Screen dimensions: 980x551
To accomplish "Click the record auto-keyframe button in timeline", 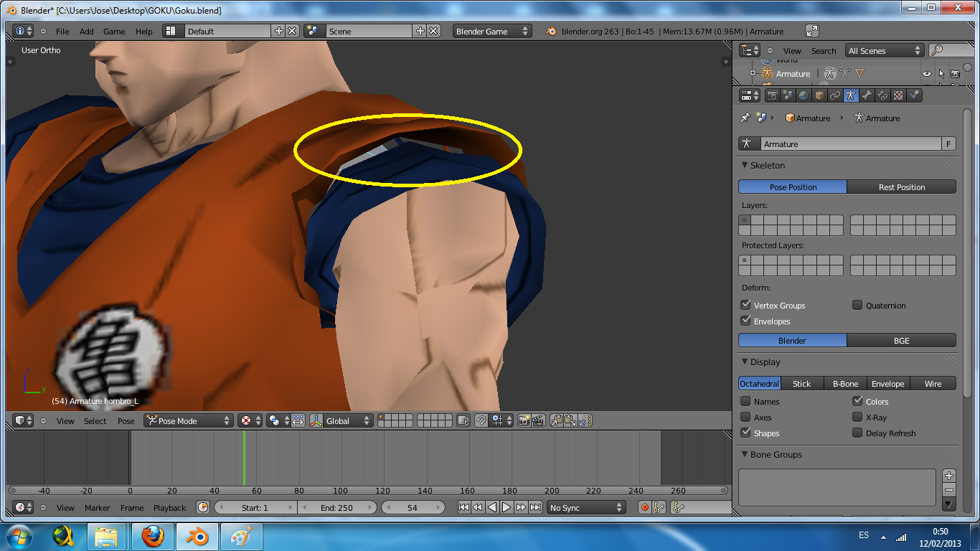I will [x=644, y=508].
